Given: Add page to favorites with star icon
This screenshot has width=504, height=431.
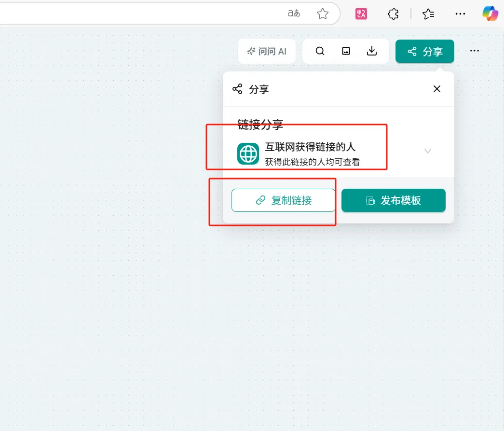Looking at the screenshot, I should 323,14.
